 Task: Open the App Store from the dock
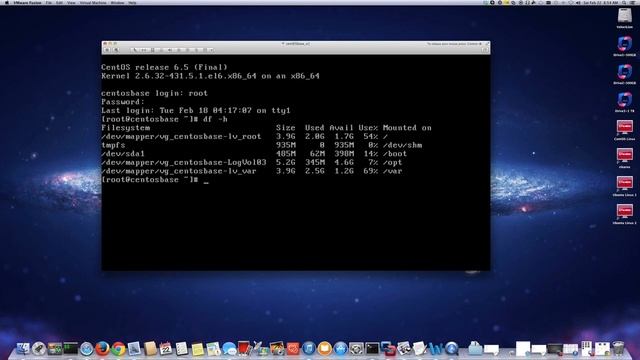coord(340,349)
